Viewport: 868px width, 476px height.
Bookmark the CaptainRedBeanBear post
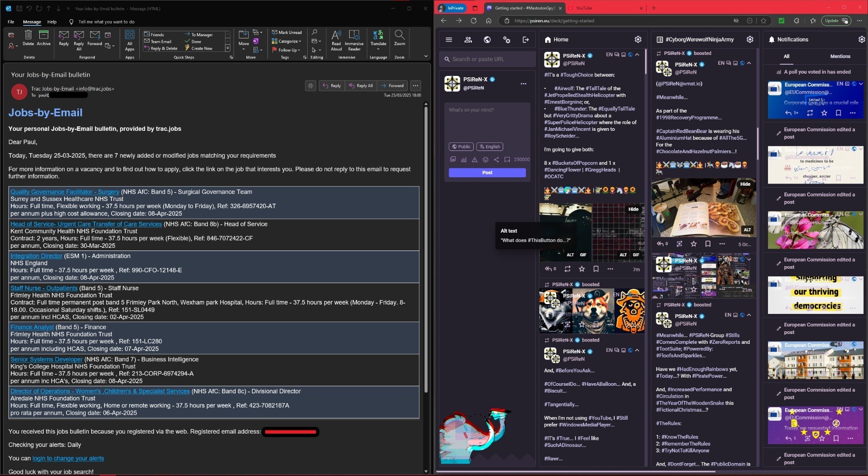coord(708,244)
